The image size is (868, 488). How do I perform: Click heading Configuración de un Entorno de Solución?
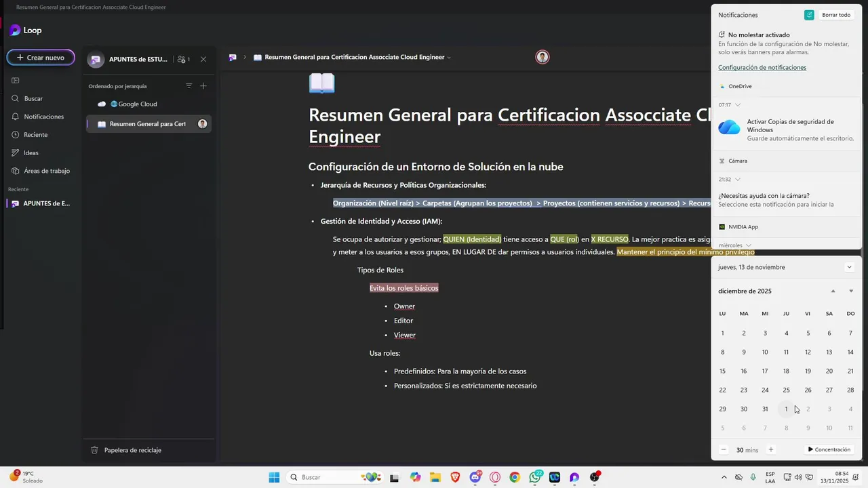point(435,167)
